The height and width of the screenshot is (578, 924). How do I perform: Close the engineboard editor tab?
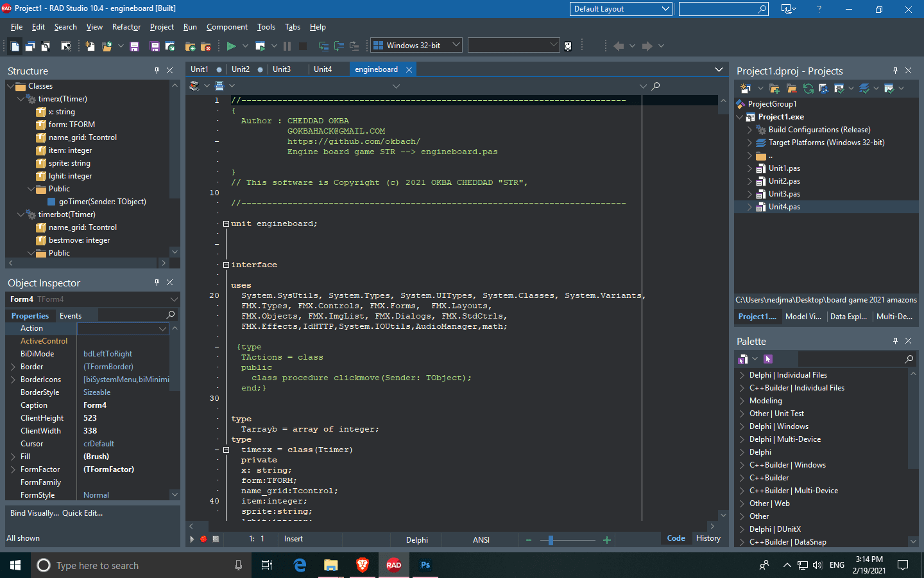click(409, 69)
